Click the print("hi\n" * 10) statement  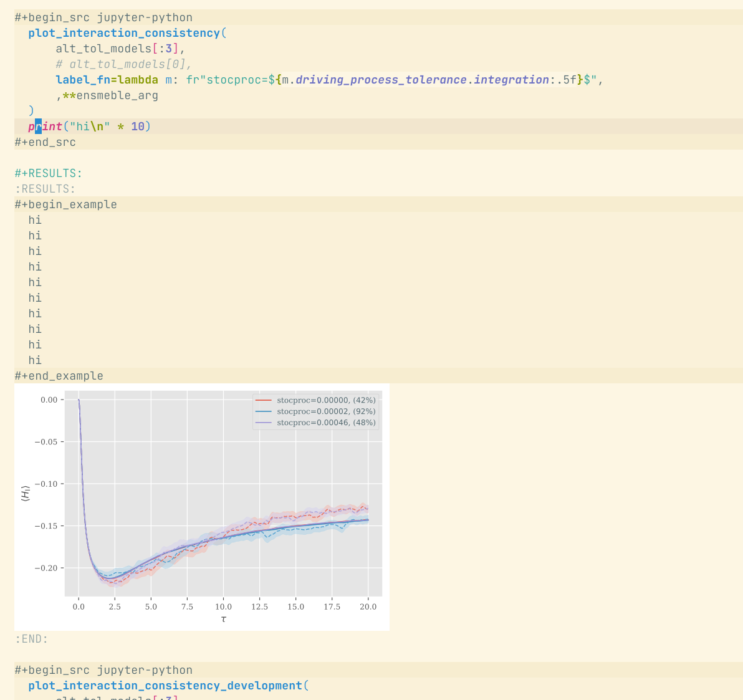[x=90, y=127]
